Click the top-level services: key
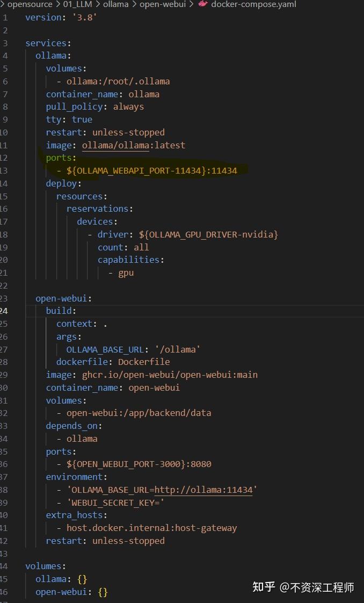The width and height of the screenshot is (364, 603). [x=48, y=43]
